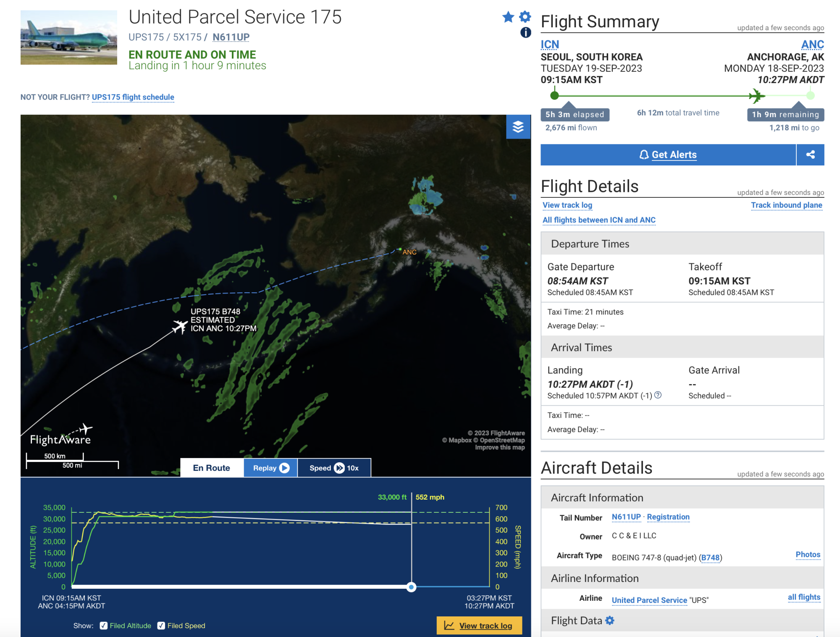840x637 pixels.
Task: Change replay Speed 10x
Action: pyautogui.click(x=334, y=467)
